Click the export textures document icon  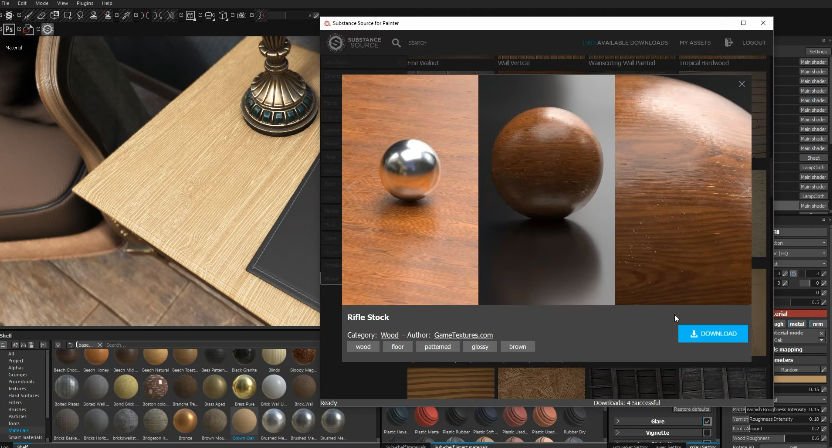pyautogui.click(x=28, y=30)
